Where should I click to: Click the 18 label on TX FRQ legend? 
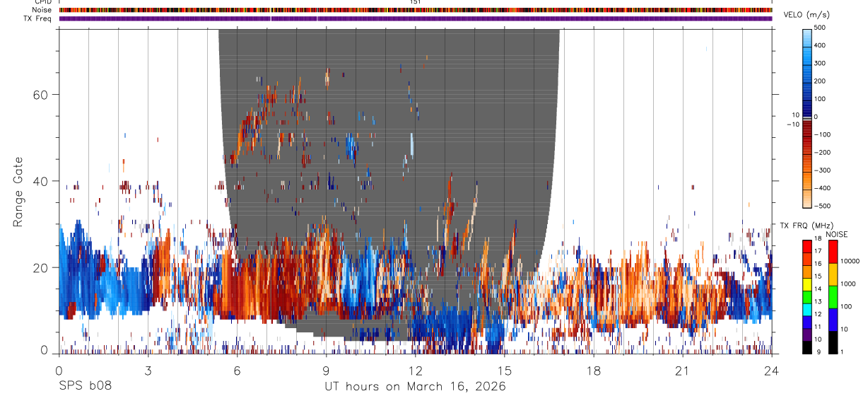pyautogui.click(x=819, y=239)
